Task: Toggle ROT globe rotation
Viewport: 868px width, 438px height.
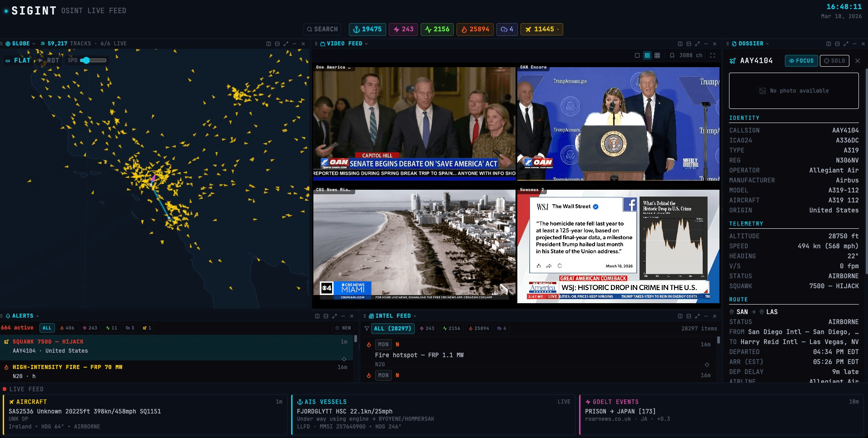Action: (49, 60)
